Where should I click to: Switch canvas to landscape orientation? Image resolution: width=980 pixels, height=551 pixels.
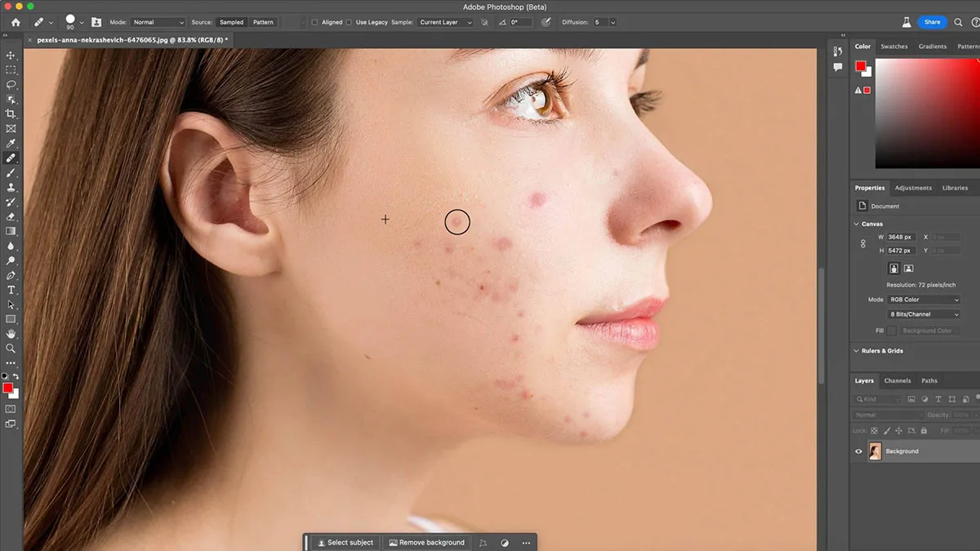tap(908, 268)
